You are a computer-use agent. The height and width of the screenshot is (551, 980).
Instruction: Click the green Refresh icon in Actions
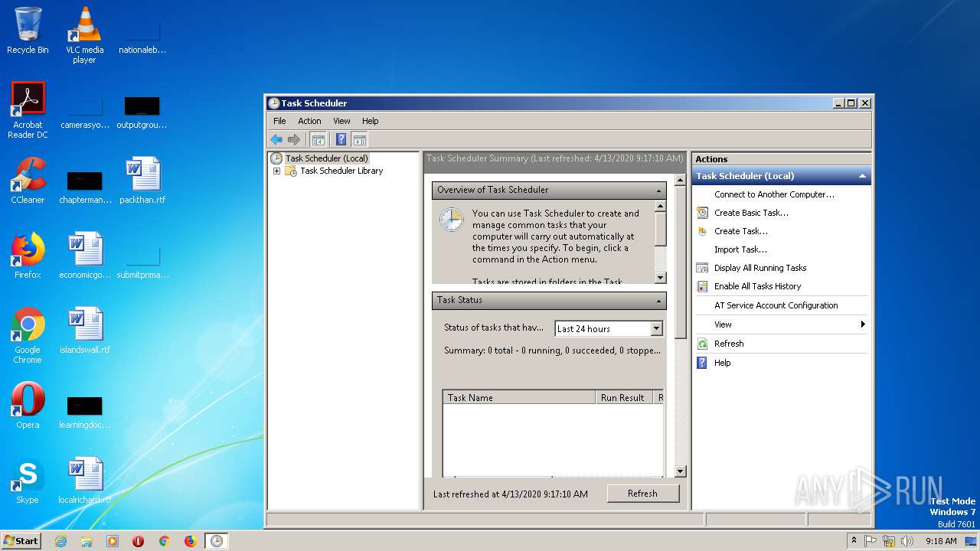click(702, 344)
